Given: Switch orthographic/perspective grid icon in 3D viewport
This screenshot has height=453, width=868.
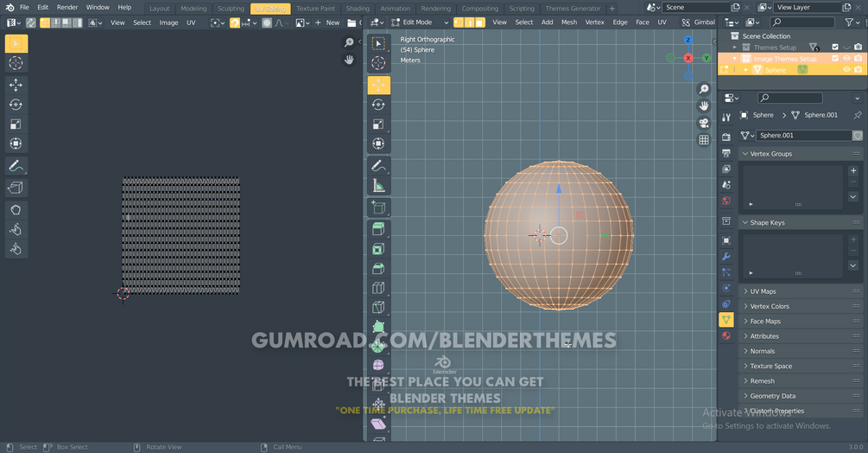Looking at the screenshot, I should [704, 139].
